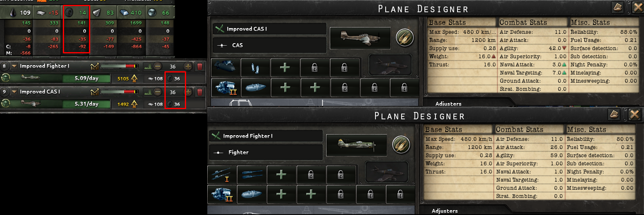Open heavy machine gun slot on Improved Fighter
644x215 pixels.
point(222,175)
